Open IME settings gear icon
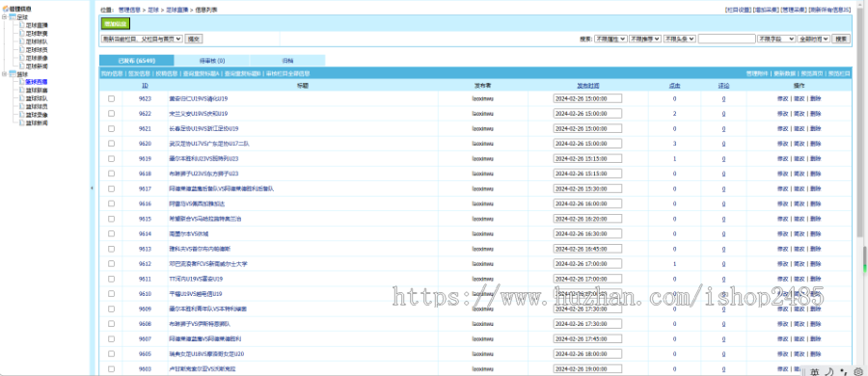The height and width of the screenshot is (376, 868). (857, 371)
